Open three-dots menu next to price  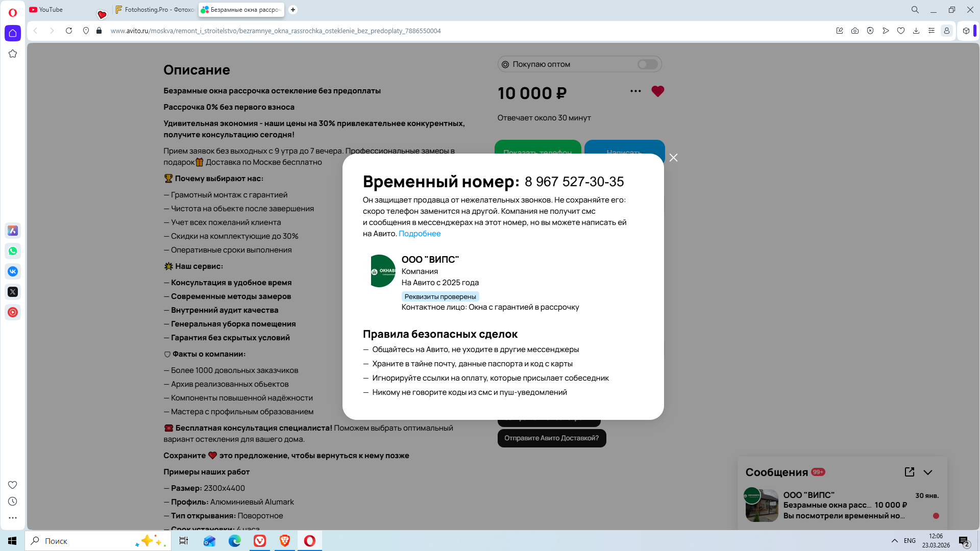[635, 91]
